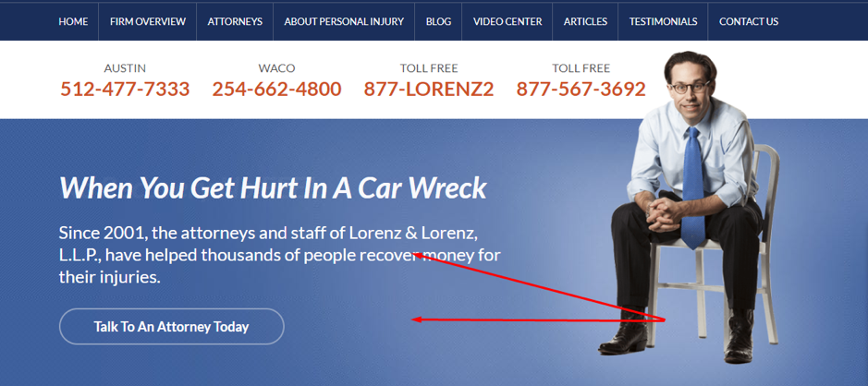Select About Personal Injury in navigation
The height and width of the screenshot is (386, 868).
[x=344, y=21]
